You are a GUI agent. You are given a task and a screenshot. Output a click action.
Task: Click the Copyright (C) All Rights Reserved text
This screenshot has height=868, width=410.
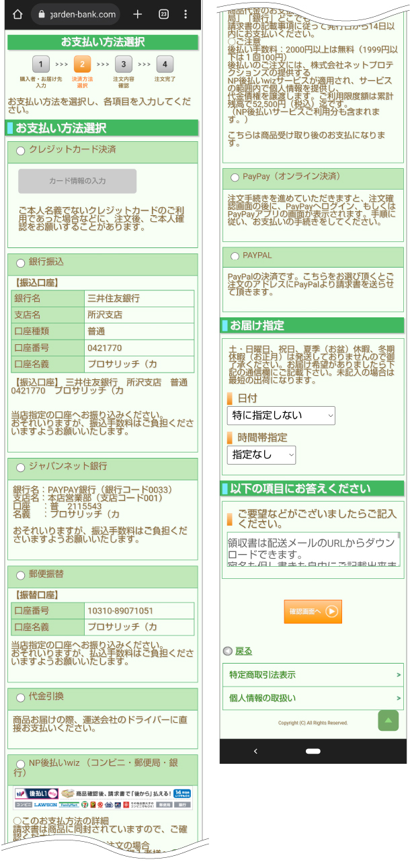313,723
